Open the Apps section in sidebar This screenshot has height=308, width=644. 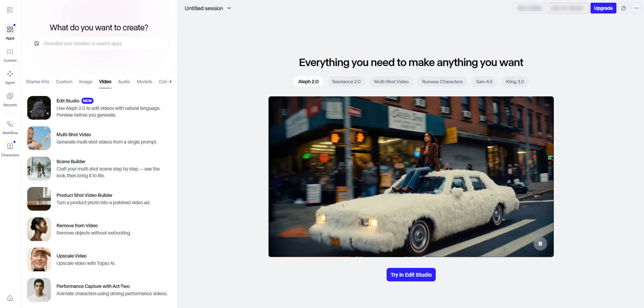[10, 32]
